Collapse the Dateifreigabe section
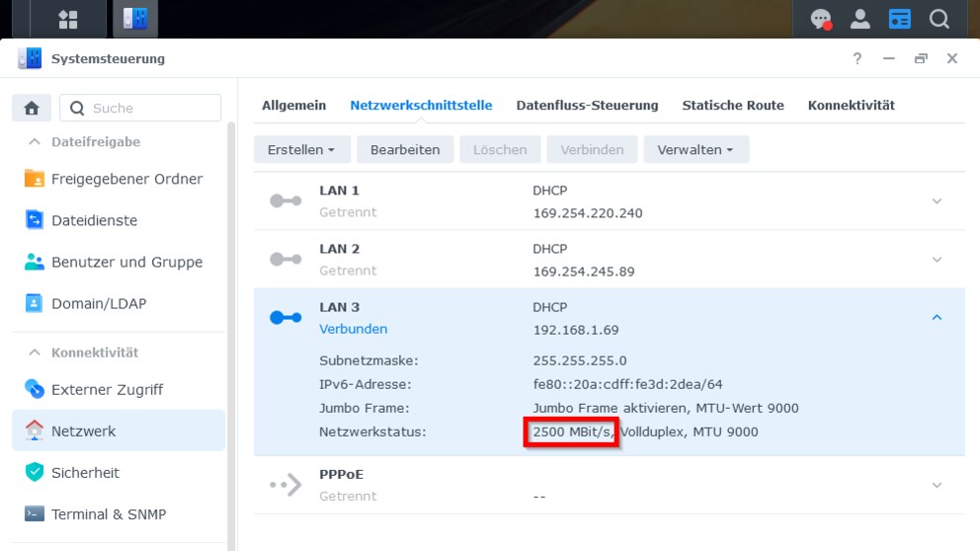The width and height of the screenshot is (980, 551). (35, 142)
